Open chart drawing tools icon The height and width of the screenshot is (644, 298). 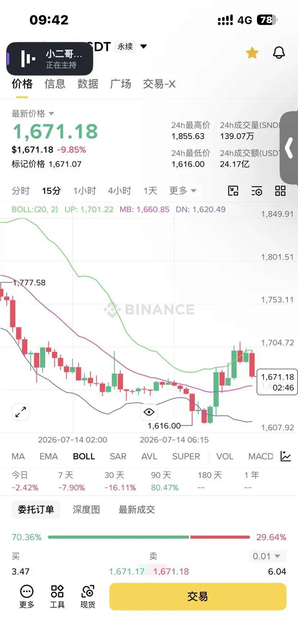233,190
